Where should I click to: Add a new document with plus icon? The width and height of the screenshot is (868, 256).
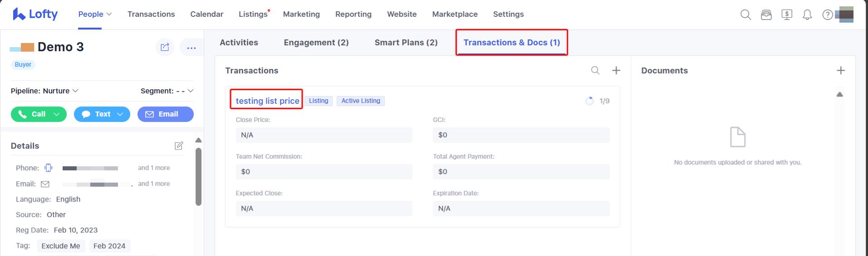[841, 71]
